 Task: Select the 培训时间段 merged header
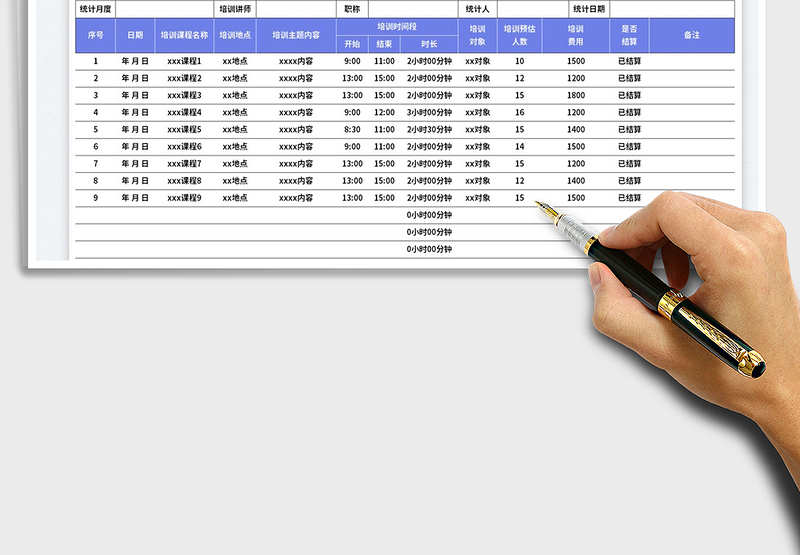pos(398,27)
